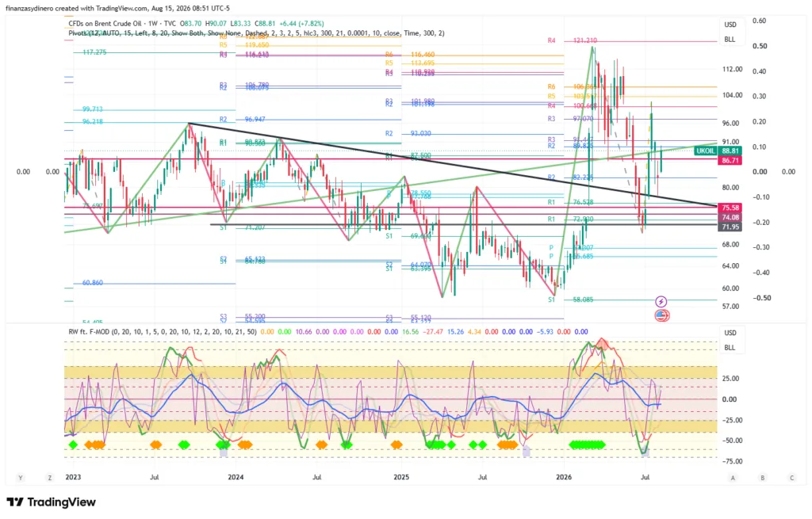The height and width of the screenshot is (519, 812).
Task: Click the 112.00 price axis label
Action: [x=733, y=70]
